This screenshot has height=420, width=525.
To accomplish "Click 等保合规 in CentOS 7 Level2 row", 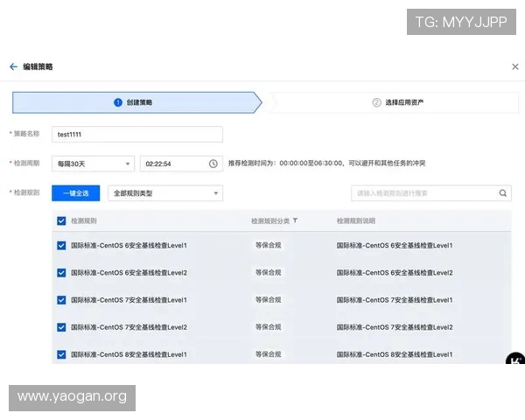I will click(269, 327).
